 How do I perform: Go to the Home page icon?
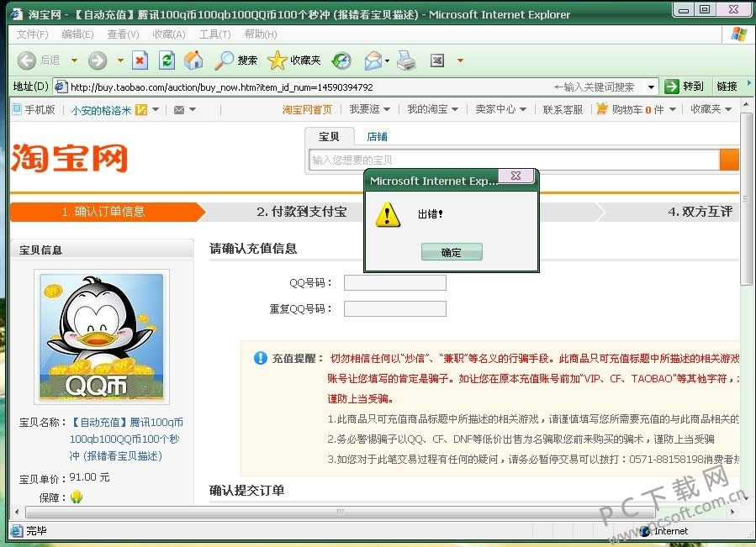[x=193, y=60]
